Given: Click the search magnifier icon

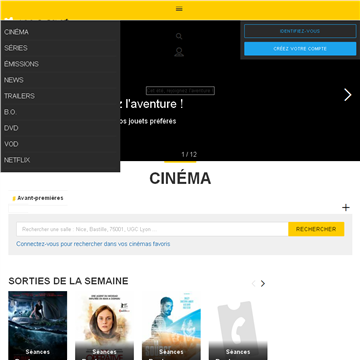Looking at the screenshot, I should (x=179, y=36).
